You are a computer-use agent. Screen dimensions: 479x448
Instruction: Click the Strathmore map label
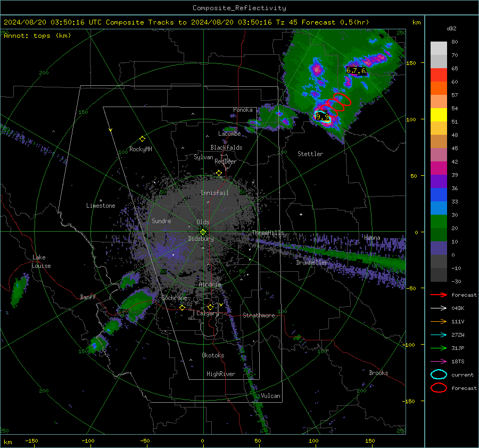pyautogui.click(x=259, y=315)
